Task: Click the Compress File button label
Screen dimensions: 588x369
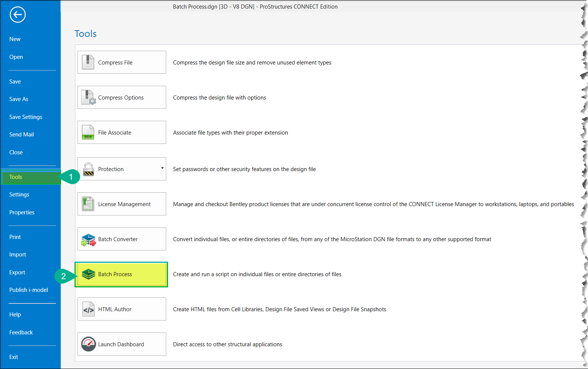Action: [115, 63]
